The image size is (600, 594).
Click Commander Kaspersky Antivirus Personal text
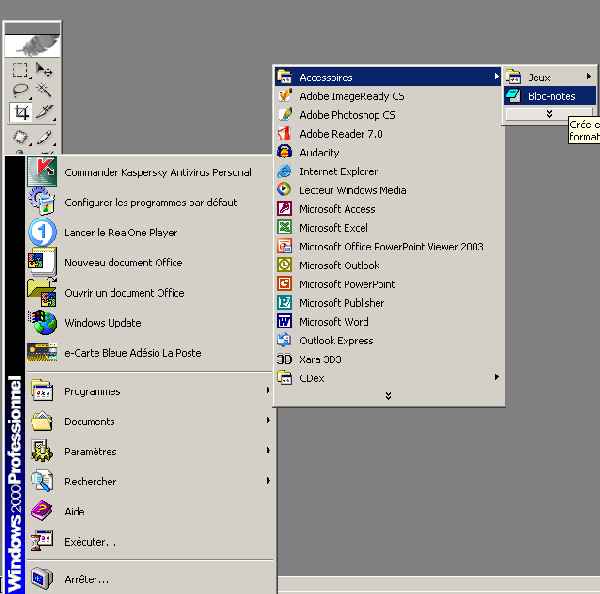pyautogui.click(x=158, y=172)
